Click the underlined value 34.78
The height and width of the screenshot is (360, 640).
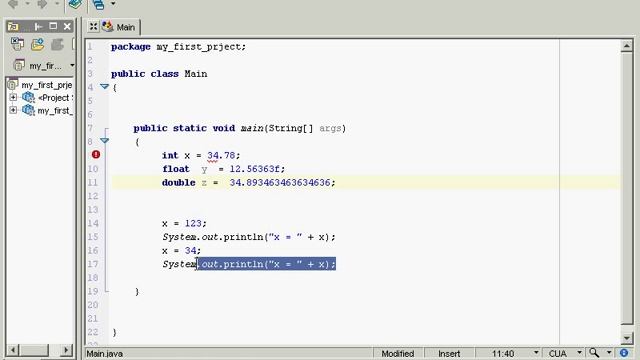tap(221, 156)
